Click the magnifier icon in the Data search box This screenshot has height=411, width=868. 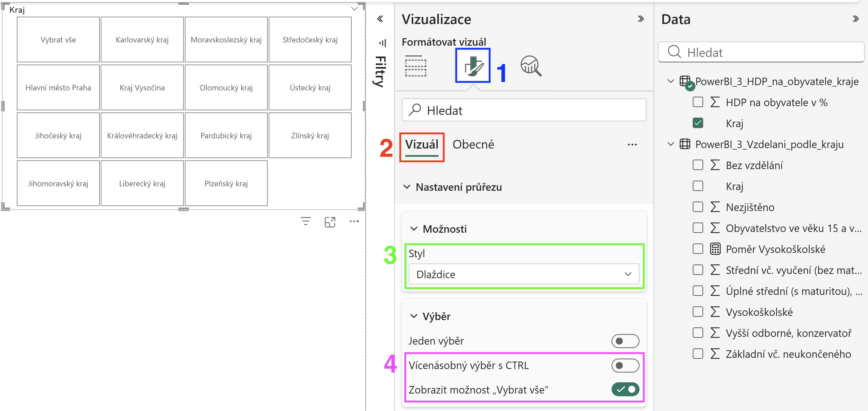(x=674, y=52)
